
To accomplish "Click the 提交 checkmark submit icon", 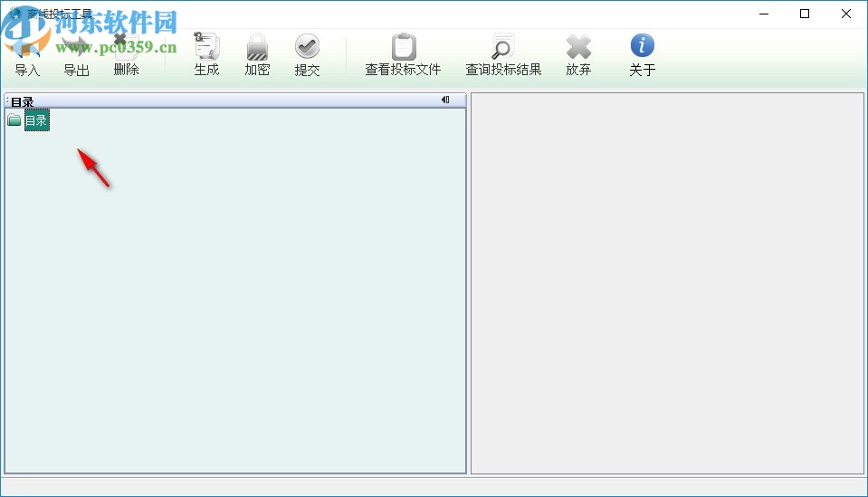I will [x=307, y=46].
